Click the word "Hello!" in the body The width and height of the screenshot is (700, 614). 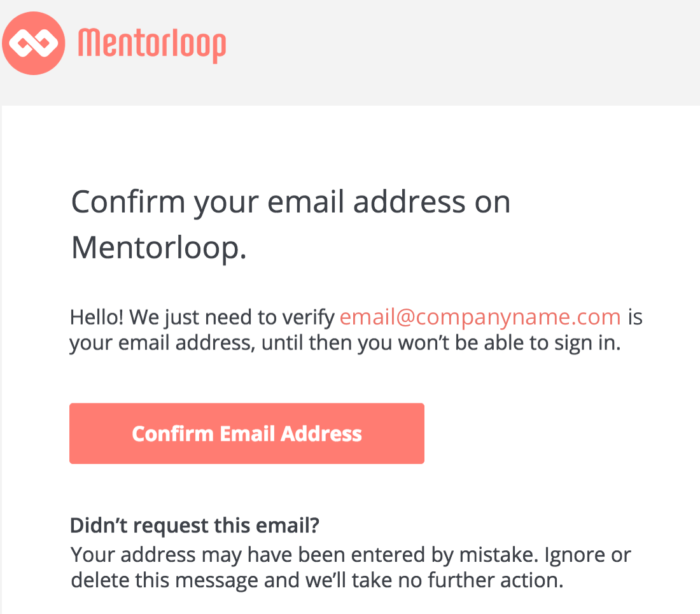97,317
